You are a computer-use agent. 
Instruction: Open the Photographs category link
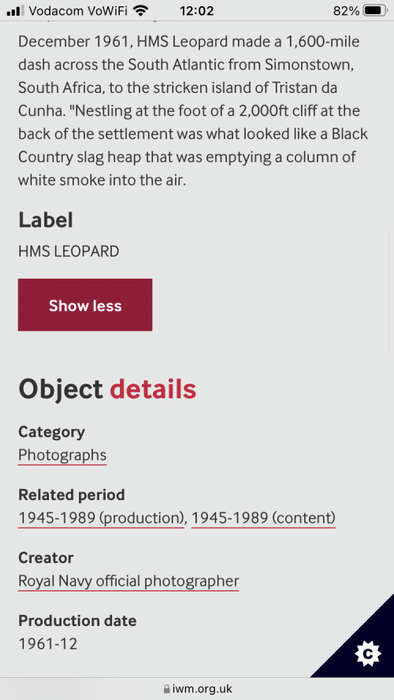62,455
